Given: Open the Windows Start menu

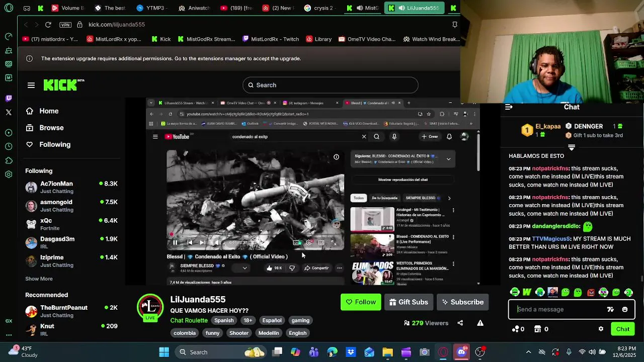Looking at the screenshot, I should coord(164,352).
